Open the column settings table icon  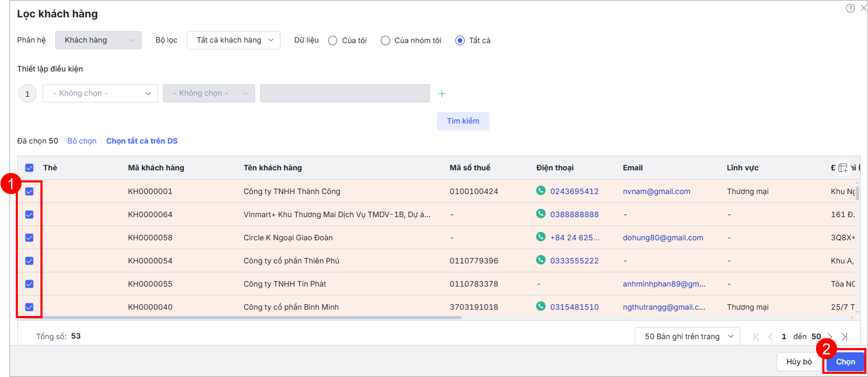(843, 168)
